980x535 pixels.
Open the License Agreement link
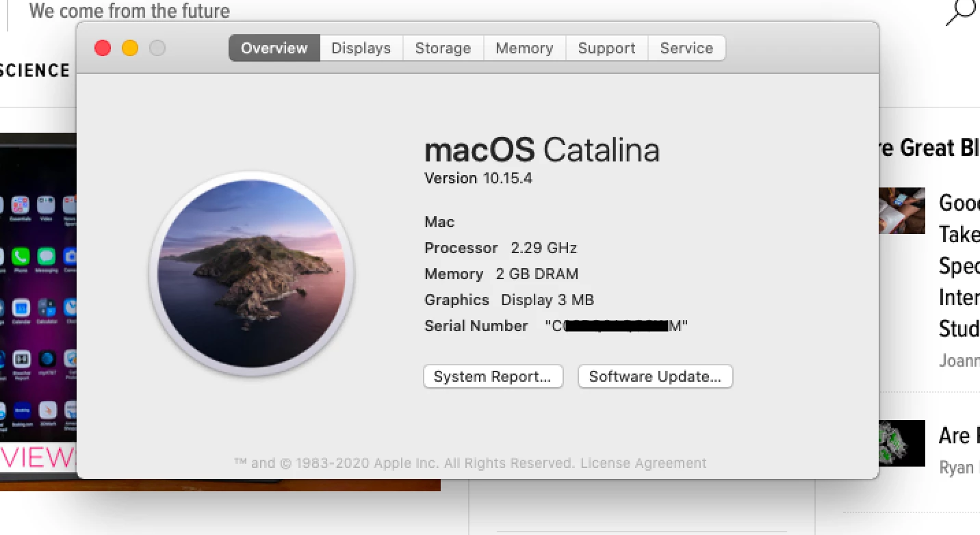(x=643, y=463)
